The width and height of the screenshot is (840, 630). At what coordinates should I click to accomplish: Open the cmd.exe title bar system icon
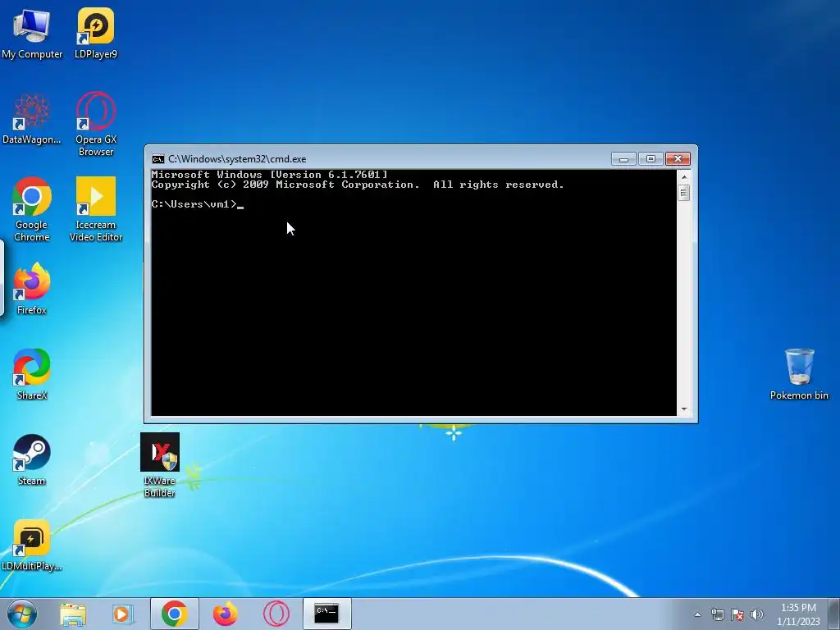pyautogui.click(x=158, y=159)
